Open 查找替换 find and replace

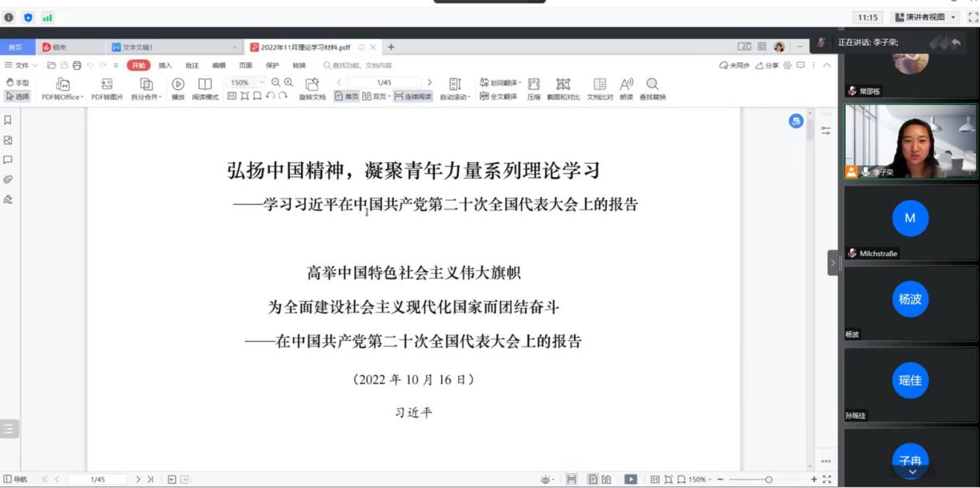click(652, 84)
